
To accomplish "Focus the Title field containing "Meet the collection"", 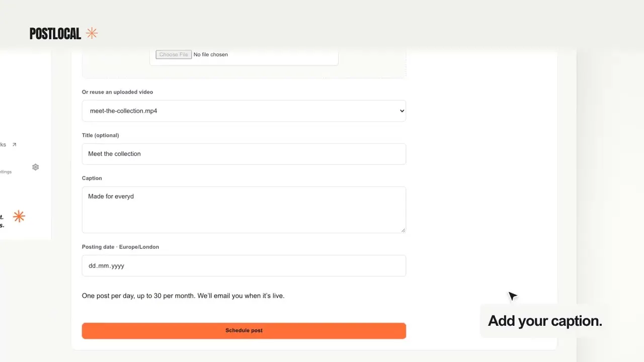I will pos(244,154).
